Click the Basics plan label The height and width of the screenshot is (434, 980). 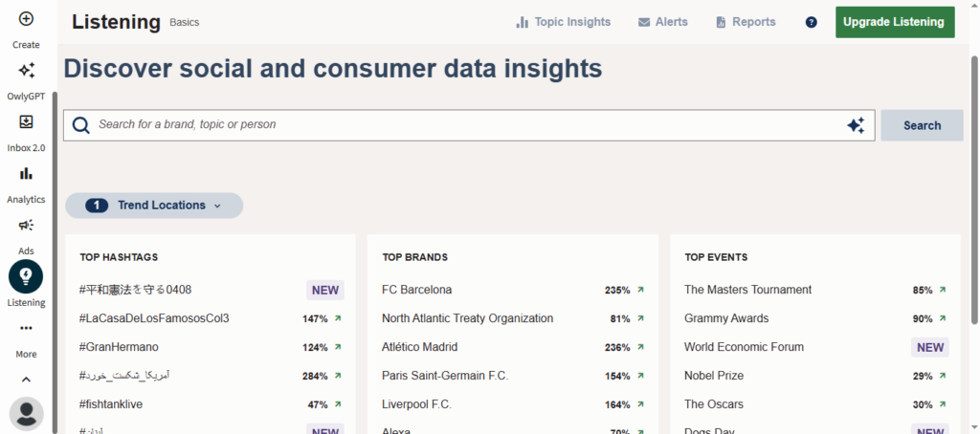[x=185, y=23]
